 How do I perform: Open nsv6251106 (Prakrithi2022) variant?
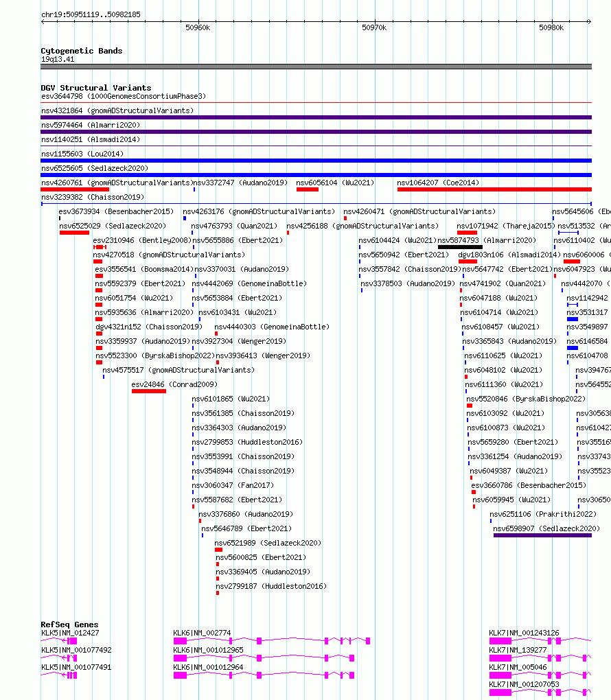543,514
